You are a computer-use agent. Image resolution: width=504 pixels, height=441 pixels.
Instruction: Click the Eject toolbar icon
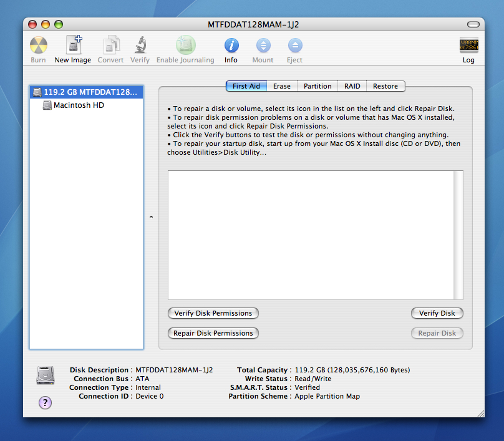pos(295,46)
